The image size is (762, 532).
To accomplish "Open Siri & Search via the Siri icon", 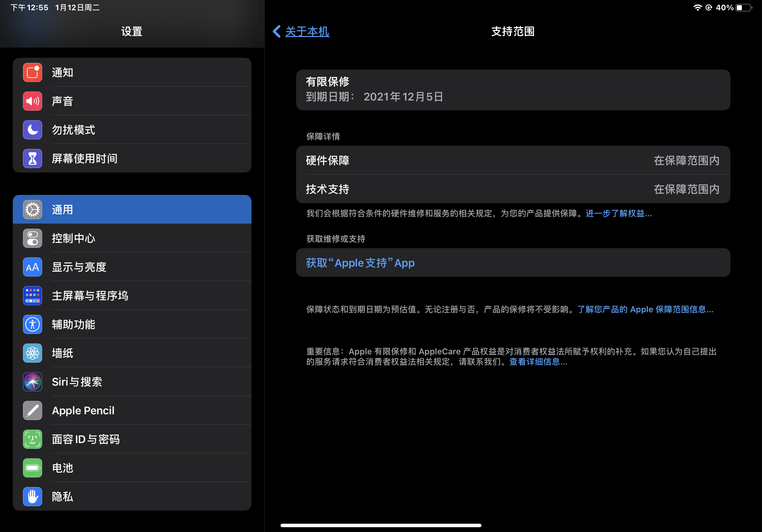I will (32, 382).
